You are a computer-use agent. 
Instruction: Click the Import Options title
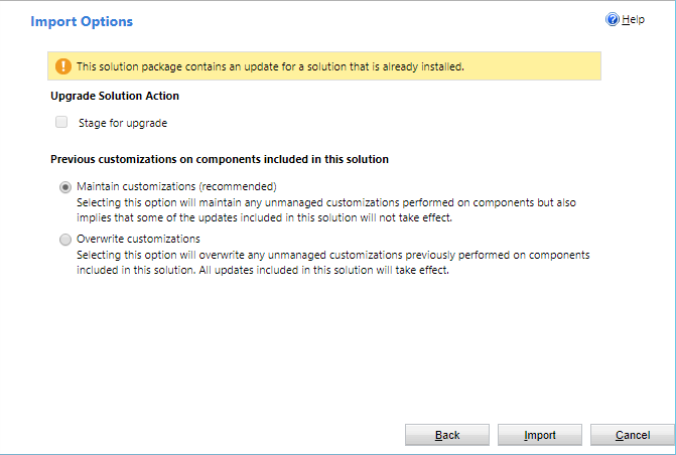[x=81, y=21]
